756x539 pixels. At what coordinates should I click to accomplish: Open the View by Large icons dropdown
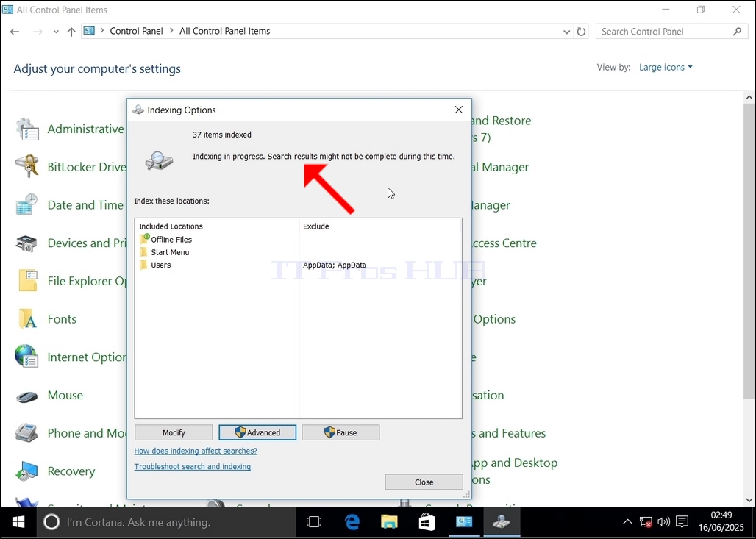(x=666, y=68)
